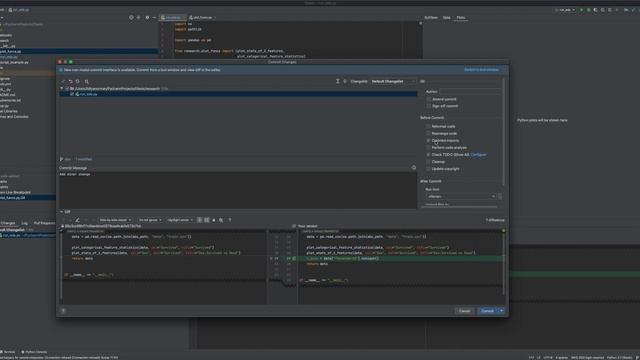Click the project panel locate target icon
This screenshot has width=640, height=360.
tap(131, 18)
